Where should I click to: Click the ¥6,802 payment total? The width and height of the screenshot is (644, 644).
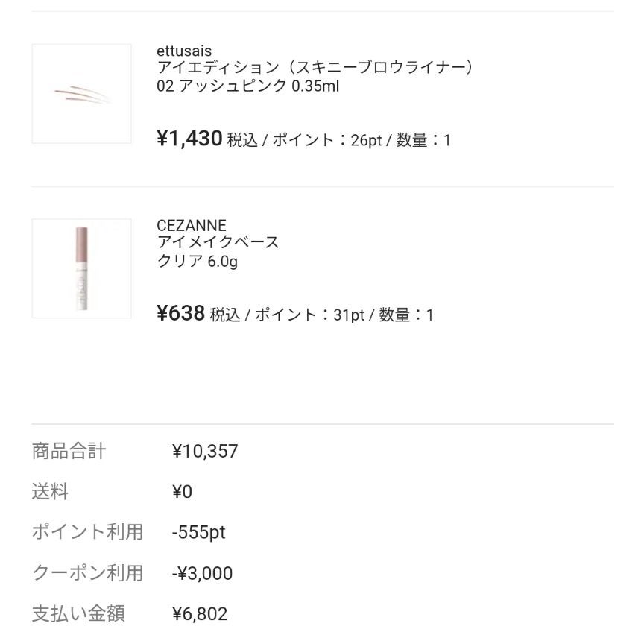click(200, 614)
